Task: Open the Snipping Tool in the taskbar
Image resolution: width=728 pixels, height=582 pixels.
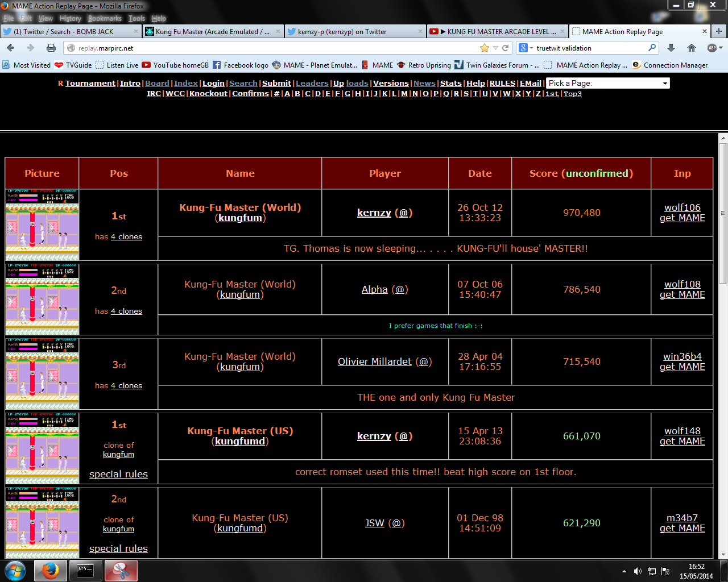Action: pyautogui.click(x=120, y=570)
